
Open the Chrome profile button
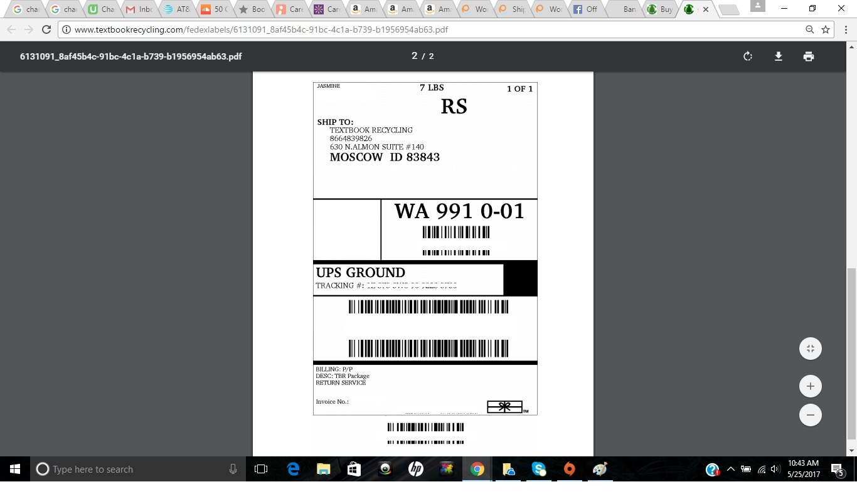click(x=757, y=6)
